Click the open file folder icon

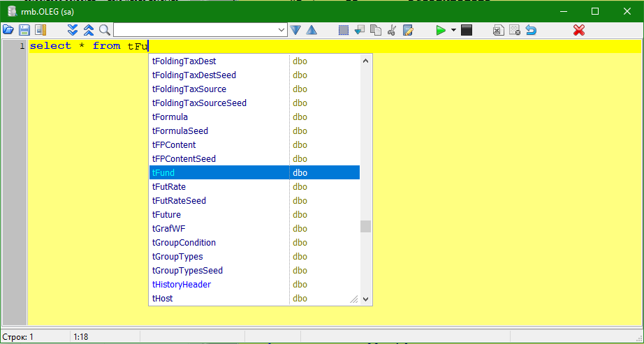click(x=8, y=30)
